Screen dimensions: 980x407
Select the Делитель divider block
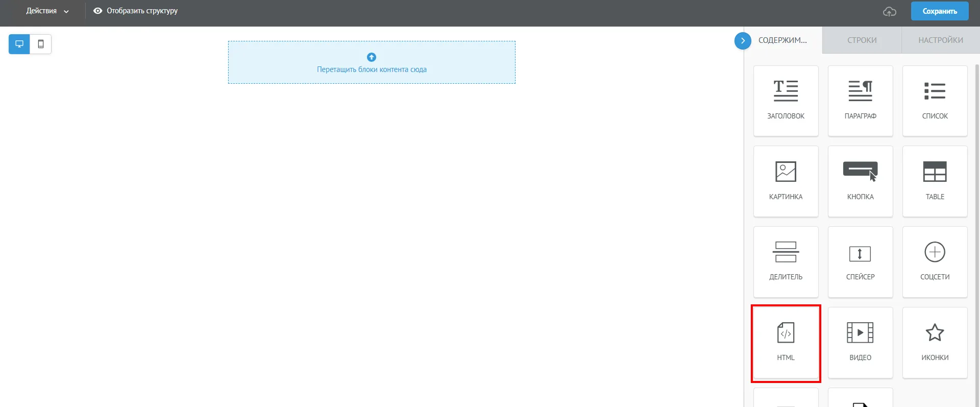[786, 262]
